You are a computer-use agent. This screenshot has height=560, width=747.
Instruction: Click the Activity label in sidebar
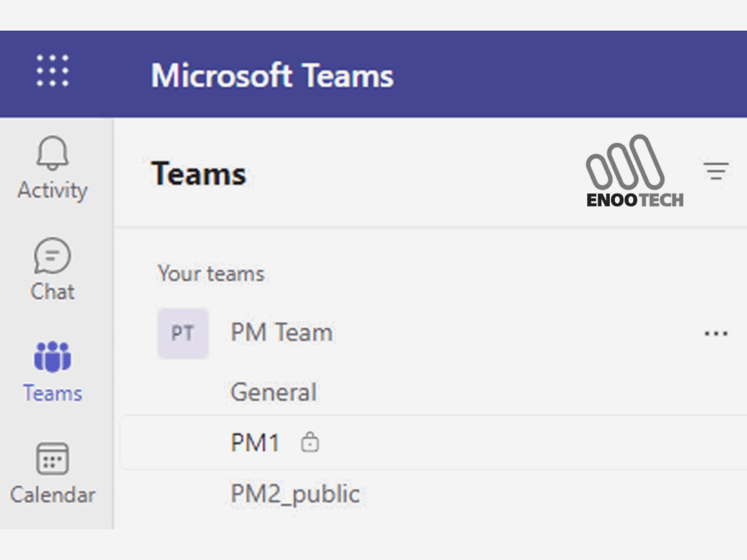[53, 191]
